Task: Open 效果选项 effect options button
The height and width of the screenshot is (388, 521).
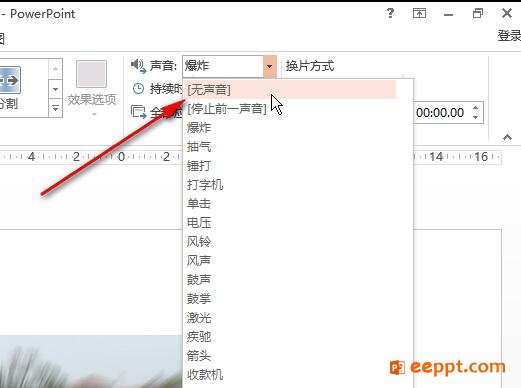Action: (x=92, y=87)
